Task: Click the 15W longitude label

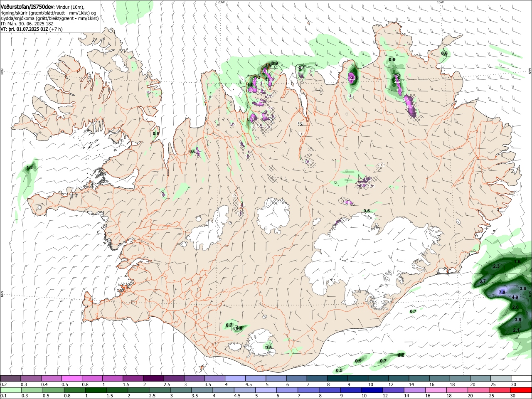Action: click(440, 2)
